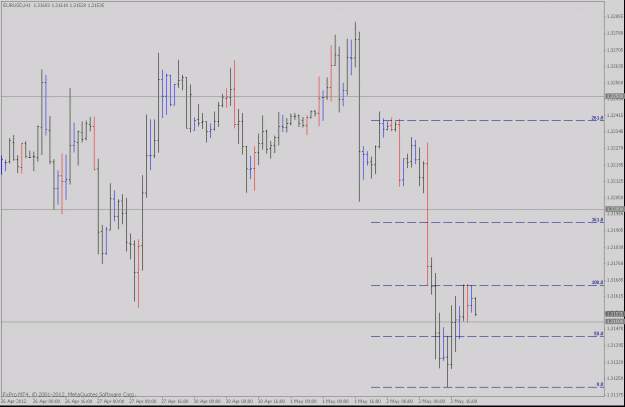Click the 27 Apr 00:00 time label
The width and height of the screenshot is (625, 407).
click(110, 401)
